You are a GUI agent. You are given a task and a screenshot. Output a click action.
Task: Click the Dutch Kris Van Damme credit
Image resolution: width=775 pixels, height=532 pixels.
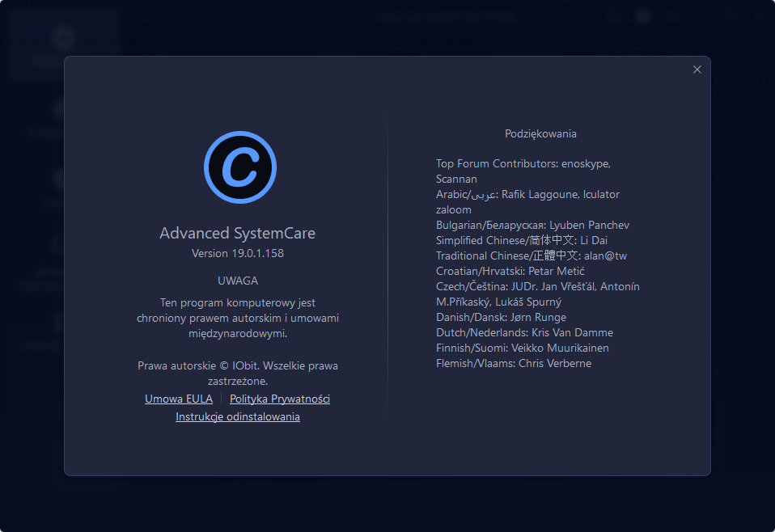[524, 332]
